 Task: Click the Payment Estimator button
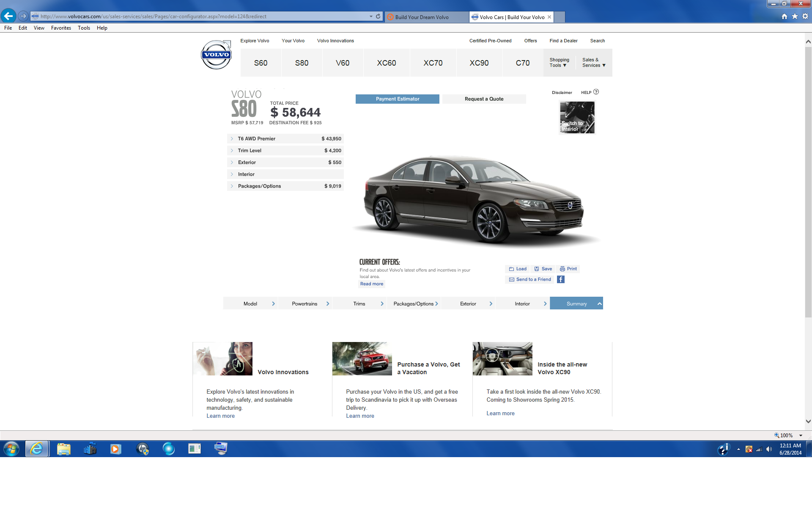pyautogui.click(x=398, y=99)
